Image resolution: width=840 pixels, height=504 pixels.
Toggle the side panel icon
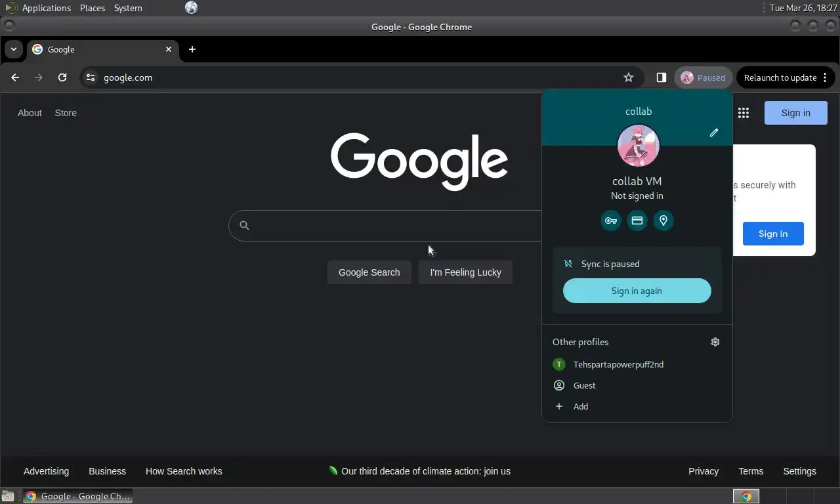coord(661,77)
